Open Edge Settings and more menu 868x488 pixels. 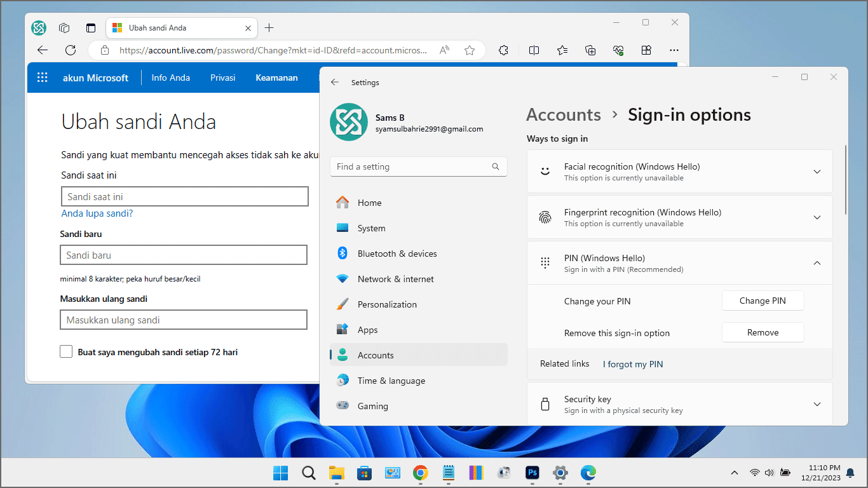point(674,50)
